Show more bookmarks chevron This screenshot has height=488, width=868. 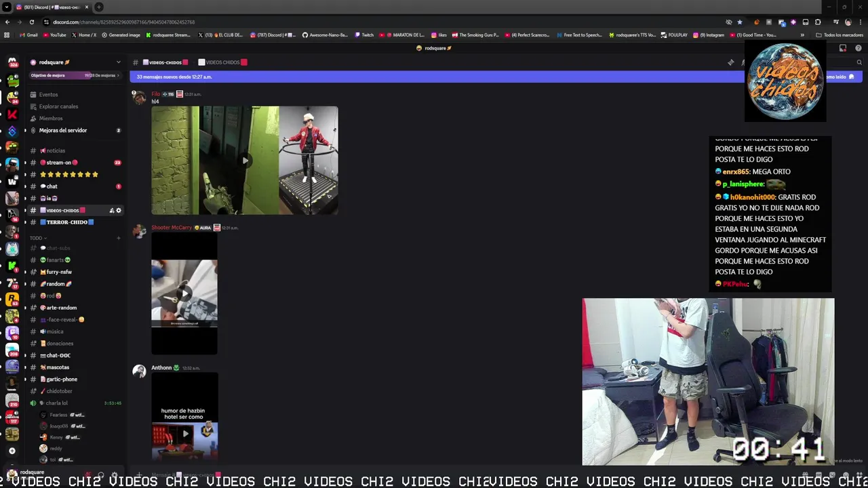pyautogui.click(x=802, y=35)
